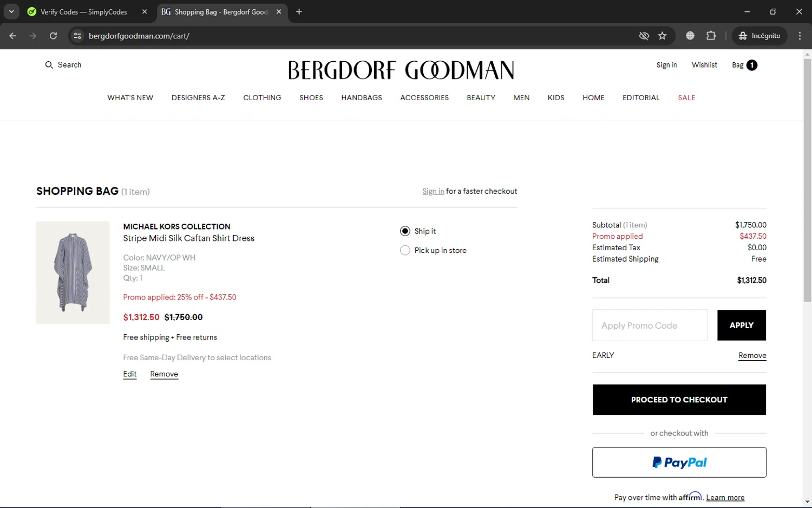
Task: Open a new tab with plus icon
Action: point(299,11)
